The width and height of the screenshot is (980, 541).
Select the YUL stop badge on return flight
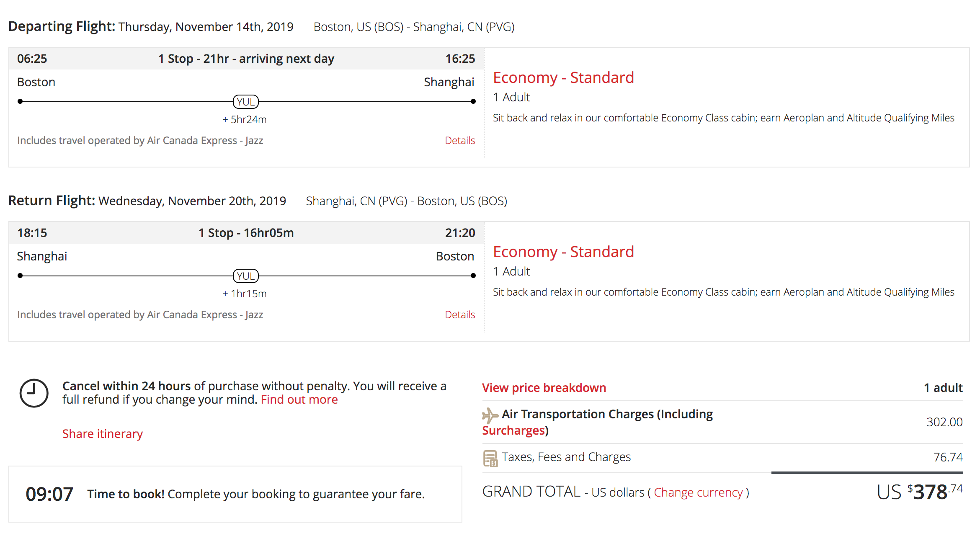coord(246,276)
